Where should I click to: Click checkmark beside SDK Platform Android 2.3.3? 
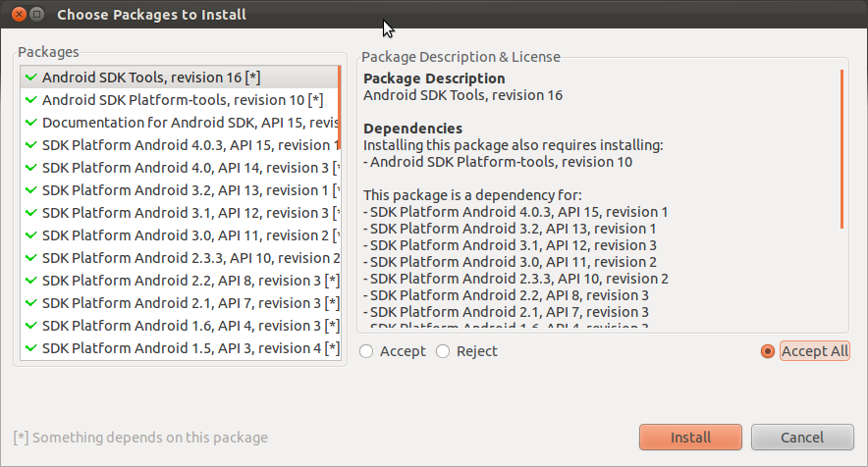tap(31, 258)
